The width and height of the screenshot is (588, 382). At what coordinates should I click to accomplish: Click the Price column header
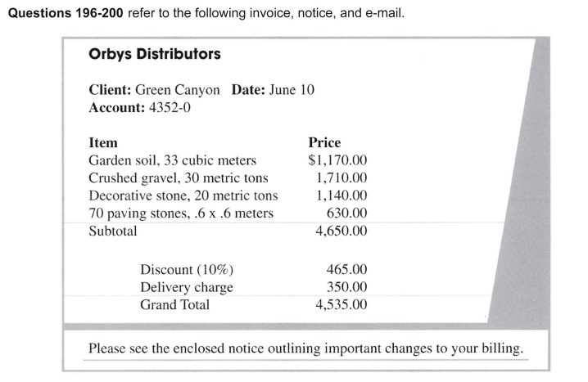click(324, 142)
